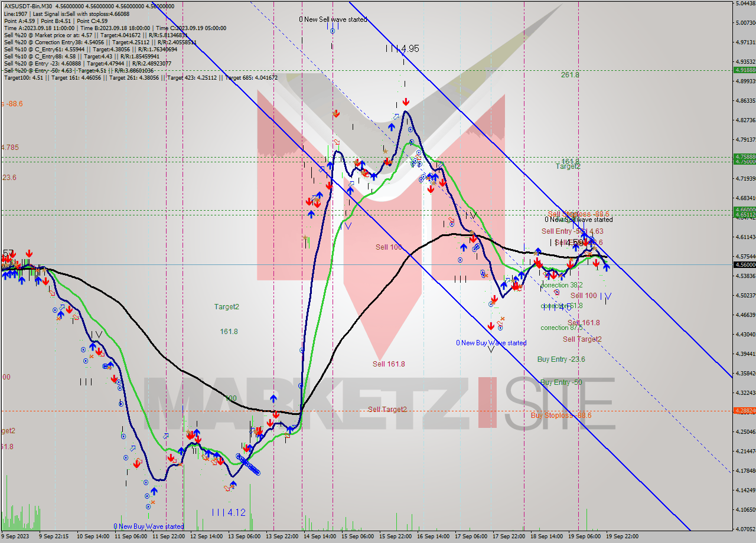
Task: Click the 'correction 38.2' label
Action: [x=562, y=284]
